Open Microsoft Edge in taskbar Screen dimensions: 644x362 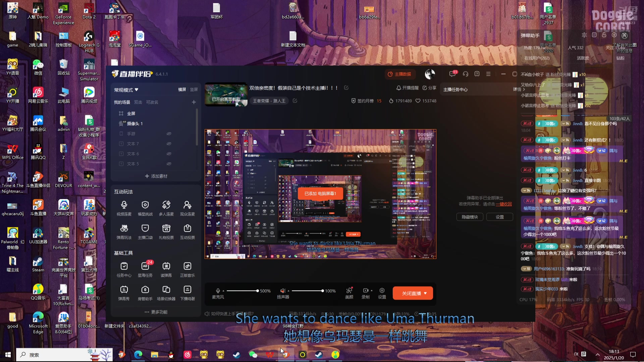(138, 355)
